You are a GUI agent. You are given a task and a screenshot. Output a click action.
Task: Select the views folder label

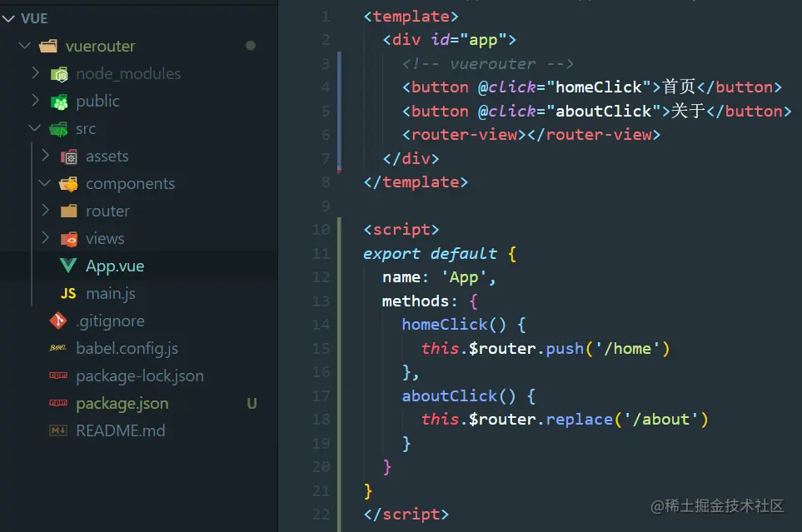tap(105, 239)
